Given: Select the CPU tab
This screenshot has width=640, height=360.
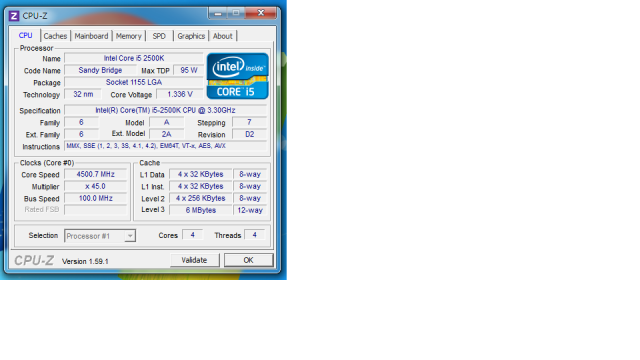Looking at the screenshot, I should tap(25, 36).
